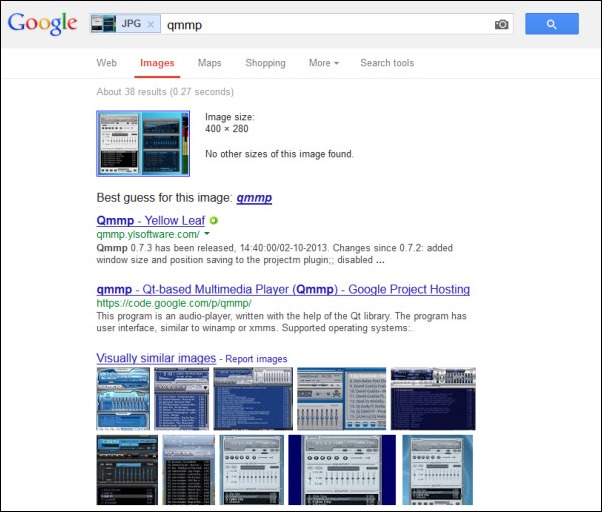Viewport: 602px width, 512px height.
Task: Click the blue magnifier search button
Action: coord(552,24)
